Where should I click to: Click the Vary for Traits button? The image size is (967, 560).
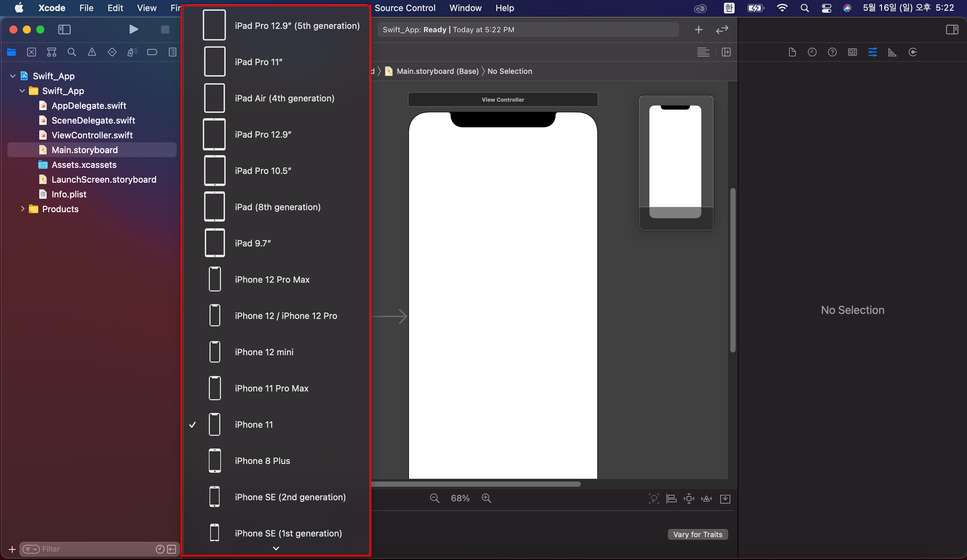click(697, 534)
